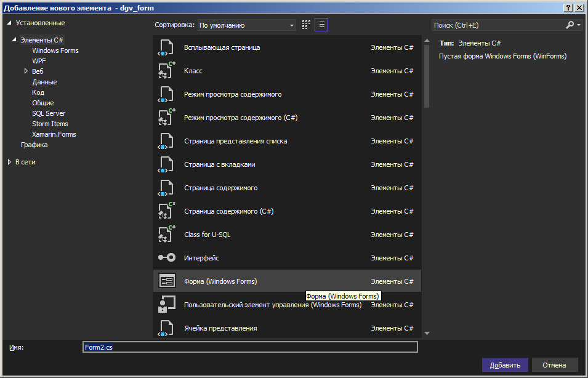The image size is (588, 378).
Task: Click the Имя input field Form2.cs
Action: (x=250, y=347)
